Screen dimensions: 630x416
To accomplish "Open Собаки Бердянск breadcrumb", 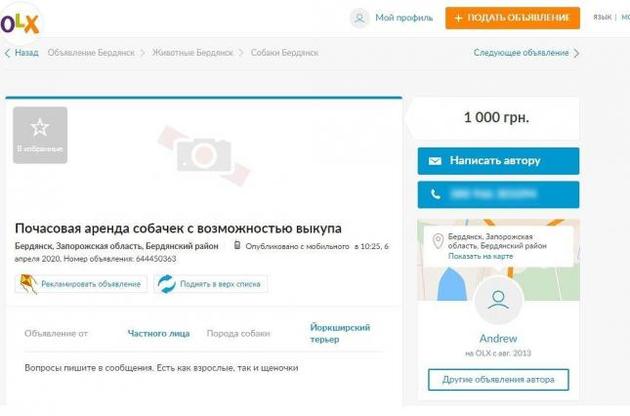I will (x=284, y=53).
